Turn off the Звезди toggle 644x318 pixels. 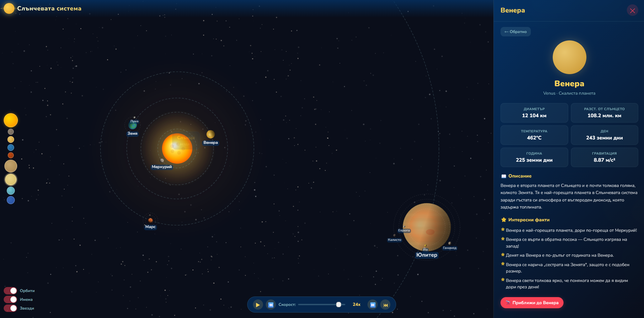10,308
